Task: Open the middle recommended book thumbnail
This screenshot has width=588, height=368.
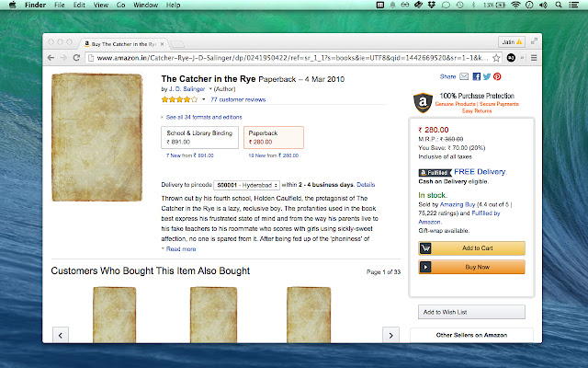Action: pos(214,315)
